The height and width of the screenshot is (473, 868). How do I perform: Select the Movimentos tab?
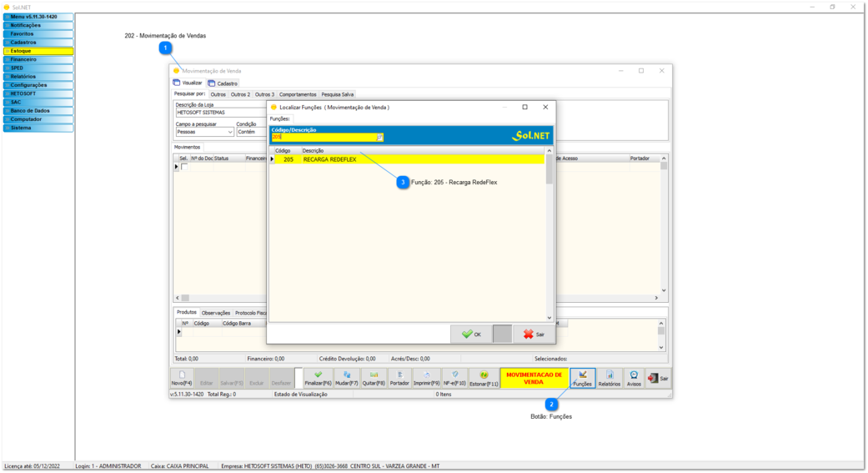(187, 148)
